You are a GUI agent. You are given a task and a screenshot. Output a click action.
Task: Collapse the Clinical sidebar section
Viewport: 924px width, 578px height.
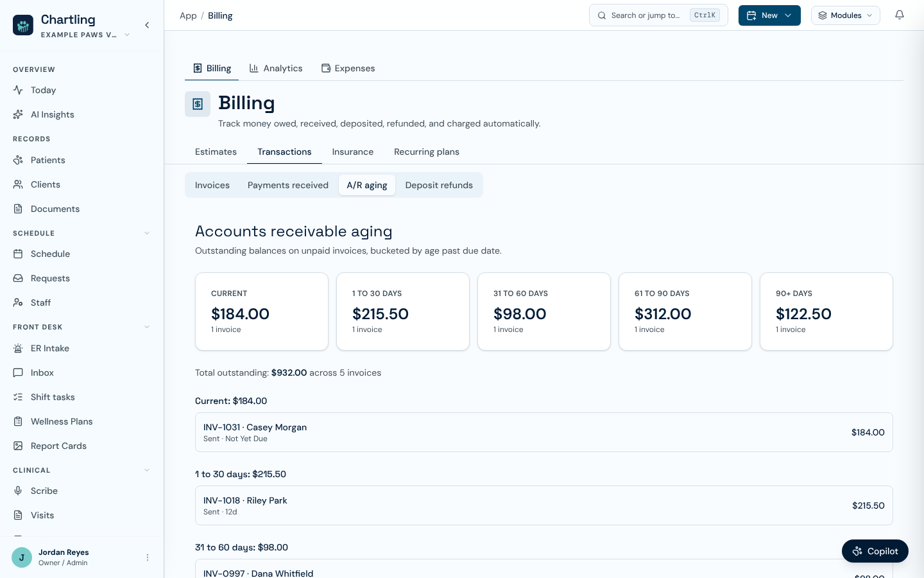coord(147,470)
